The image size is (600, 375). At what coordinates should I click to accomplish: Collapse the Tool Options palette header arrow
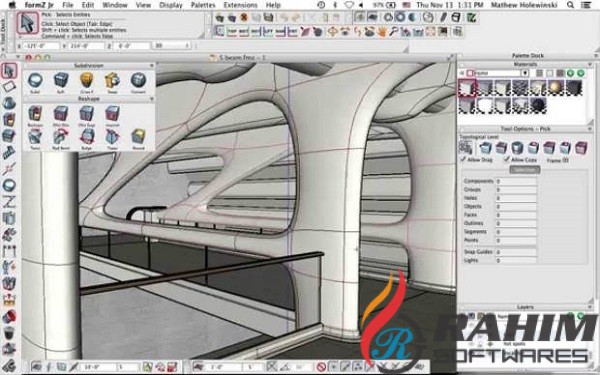590,129
